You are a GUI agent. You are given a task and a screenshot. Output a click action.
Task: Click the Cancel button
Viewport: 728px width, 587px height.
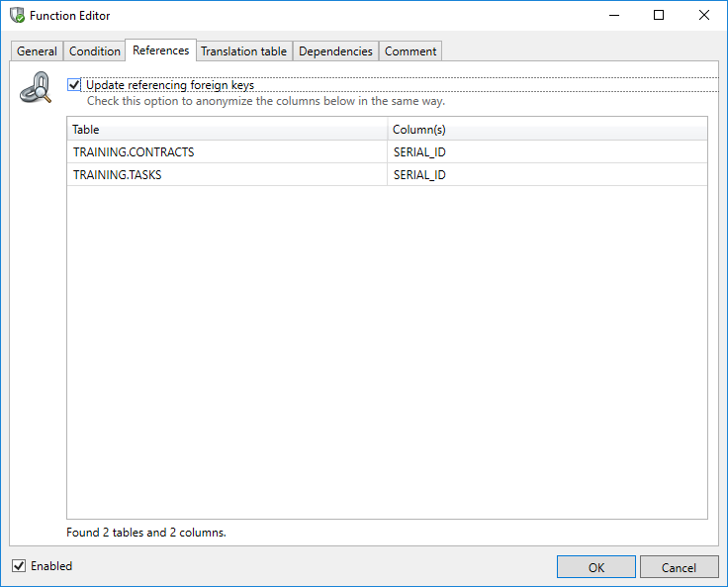click(x=679, y=567)
